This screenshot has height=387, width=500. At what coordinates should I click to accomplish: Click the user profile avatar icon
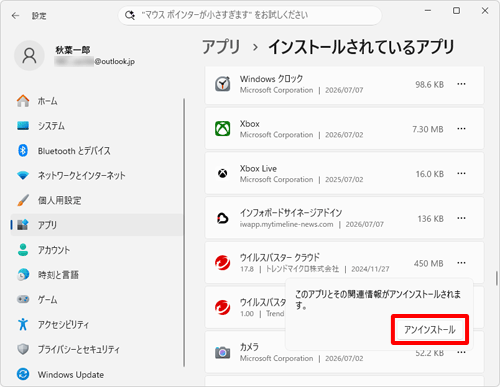point(29,56)
